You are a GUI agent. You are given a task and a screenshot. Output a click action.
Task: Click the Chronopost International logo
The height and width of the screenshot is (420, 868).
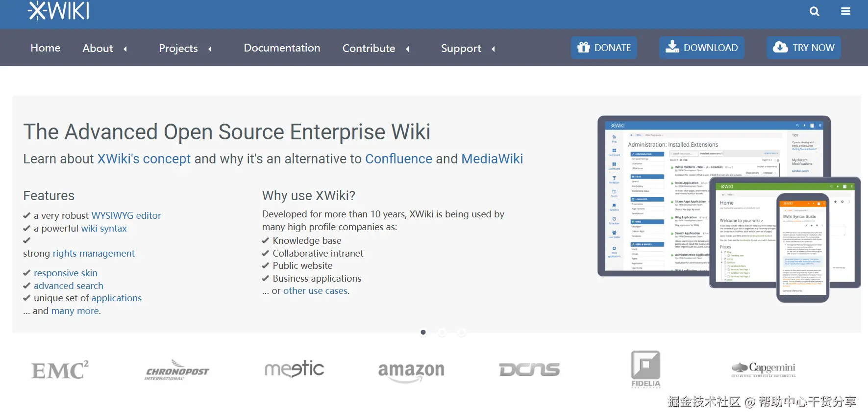[177, 370]
